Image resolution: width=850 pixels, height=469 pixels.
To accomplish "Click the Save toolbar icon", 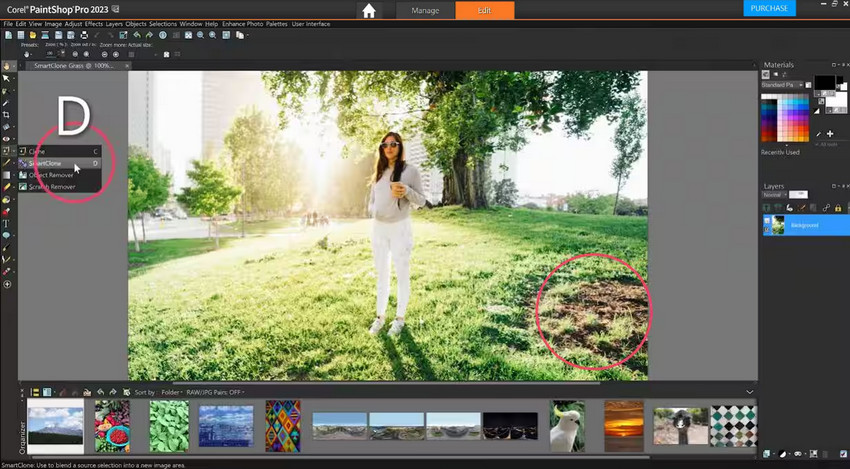I will (58, 35).
